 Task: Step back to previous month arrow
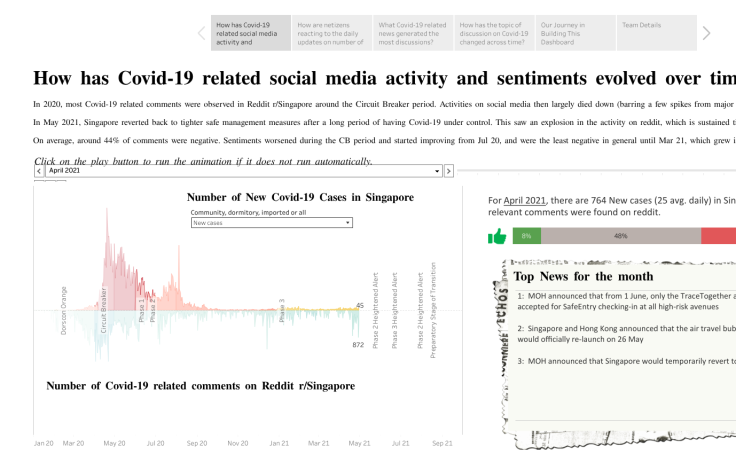[x=39, y=171]
